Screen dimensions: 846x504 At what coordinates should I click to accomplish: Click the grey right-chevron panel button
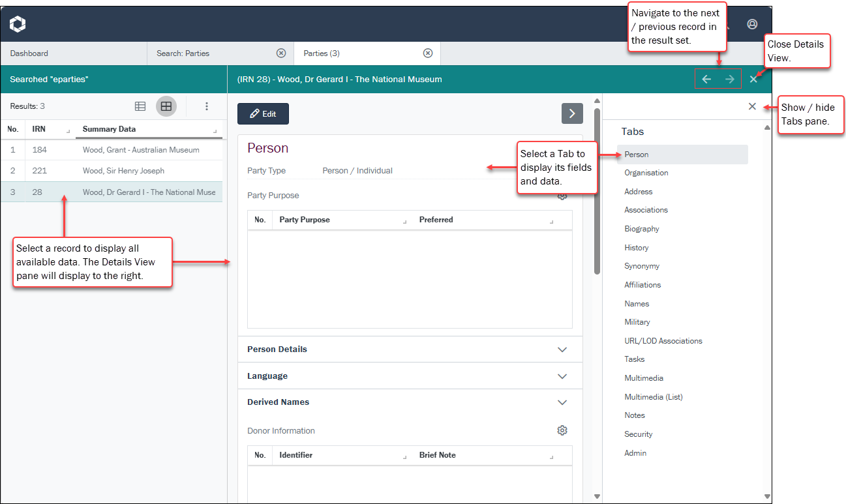(572, 113)
